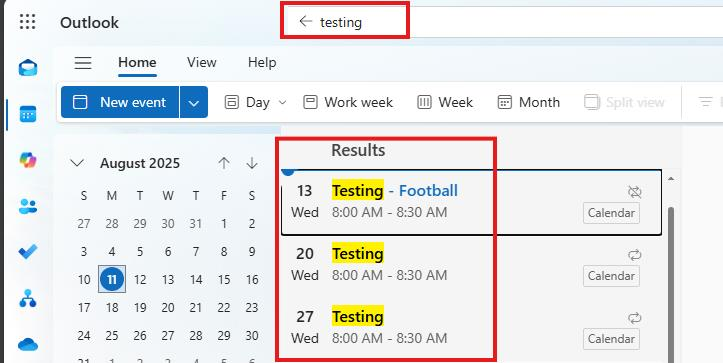Open the Copilot icon in sidebar
The image size is (723, 363).
28,160
